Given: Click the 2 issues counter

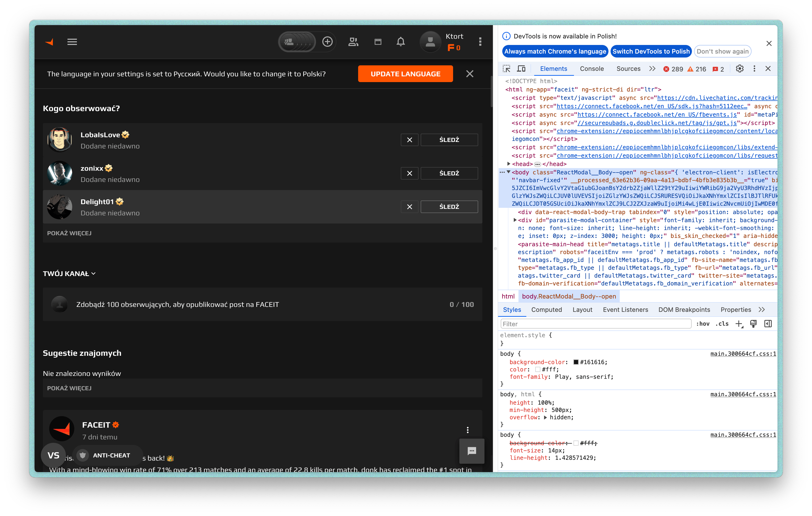Looking at the screenshot, I should 718,69.
